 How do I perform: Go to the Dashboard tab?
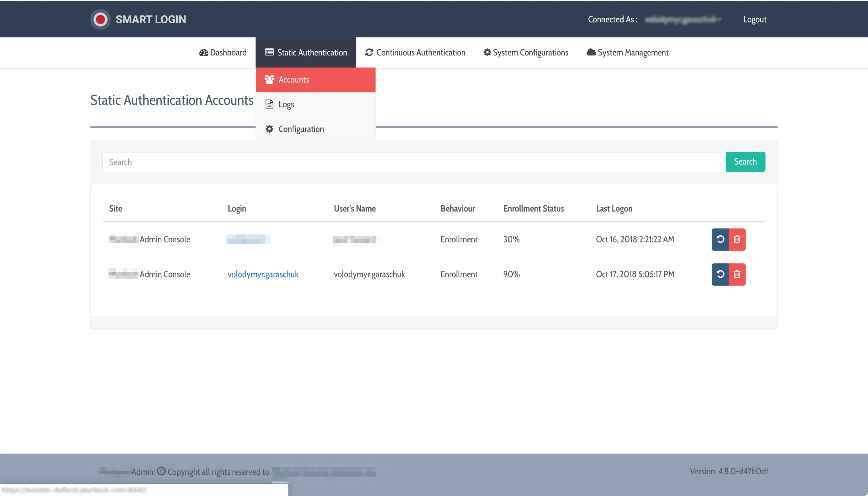tap(223, 52)
